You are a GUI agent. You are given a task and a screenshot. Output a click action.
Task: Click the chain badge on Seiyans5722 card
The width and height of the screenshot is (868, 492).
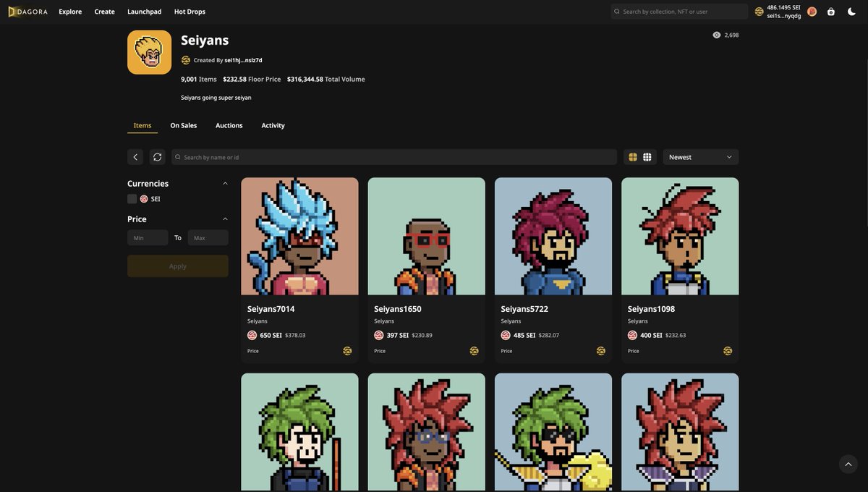pos(601,351)
